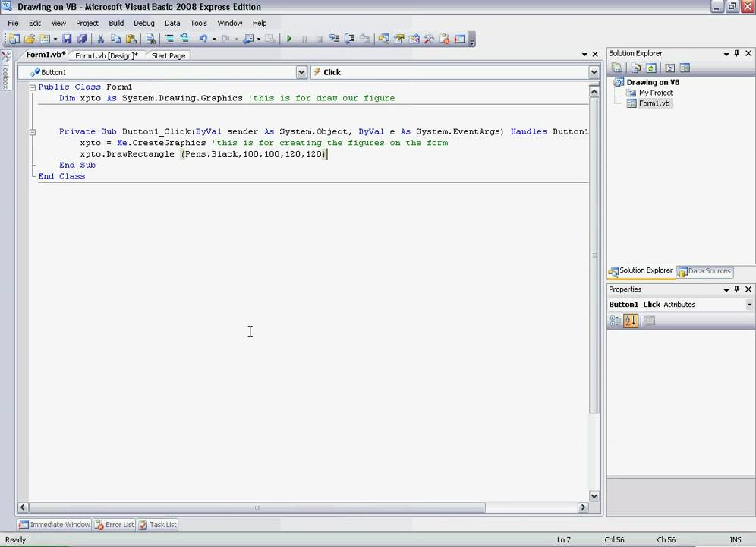Open the Button1 class name dropdown
The image size is (756, 547).
[x=301, y=72]
